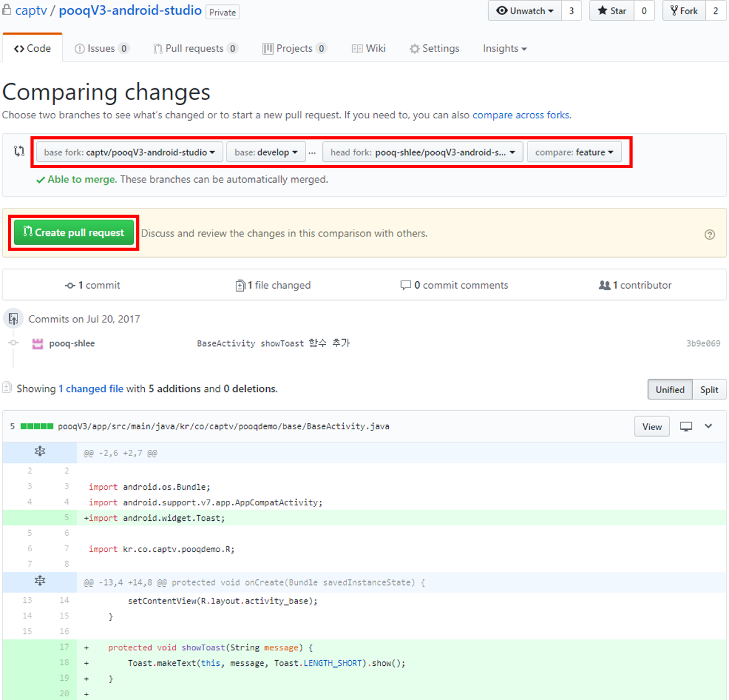Click the forks count 2
The height and width of the screenshot is (700, 729).
tap(716, 11)
